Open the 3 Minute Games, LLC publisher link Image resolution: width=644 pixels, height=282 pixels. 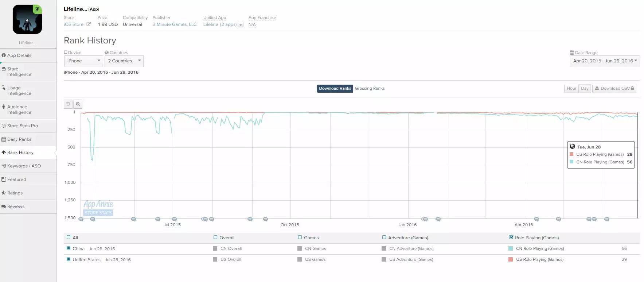(175, 24)
